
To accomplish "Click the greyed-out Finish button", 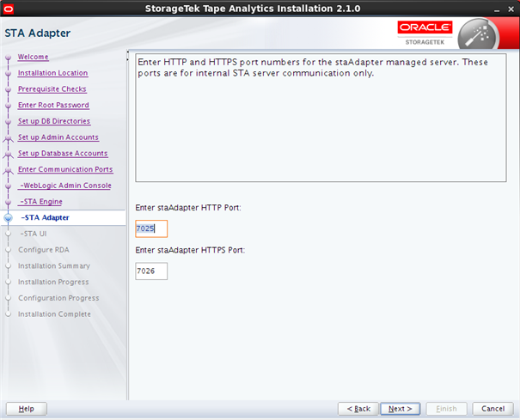I will (446, 409).
